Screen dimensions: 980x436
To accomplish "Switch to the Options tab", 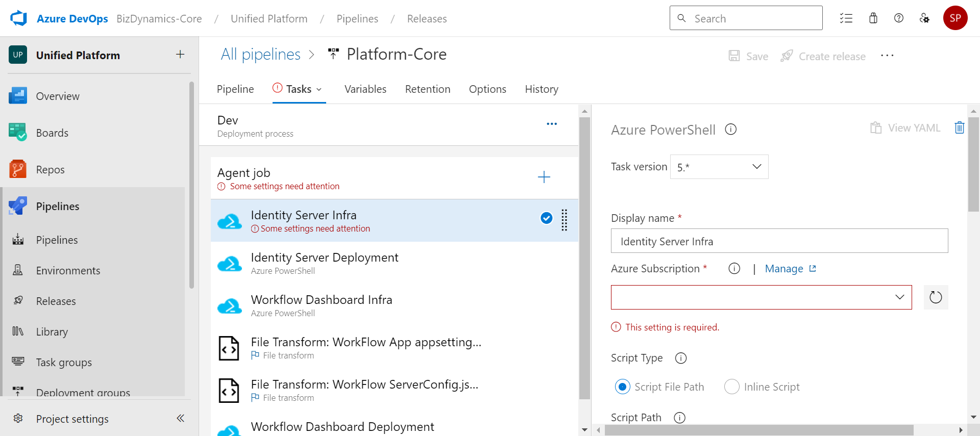I will pos(487,89).
